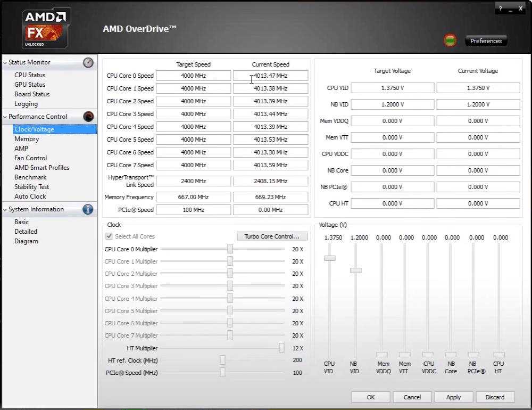This screenshot has height=410, width=532.
Task: Select Stability Test in sidebar
Action: click(x=31, y=187)
